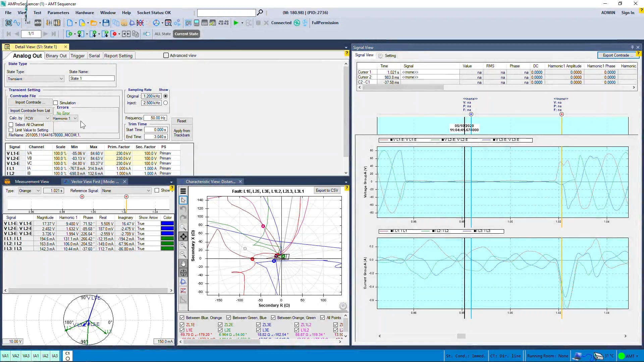Viewport: 644px width, 362px height.
Task: Click the blue color swatch for V L1-E
Action: (x=167, y=224)
